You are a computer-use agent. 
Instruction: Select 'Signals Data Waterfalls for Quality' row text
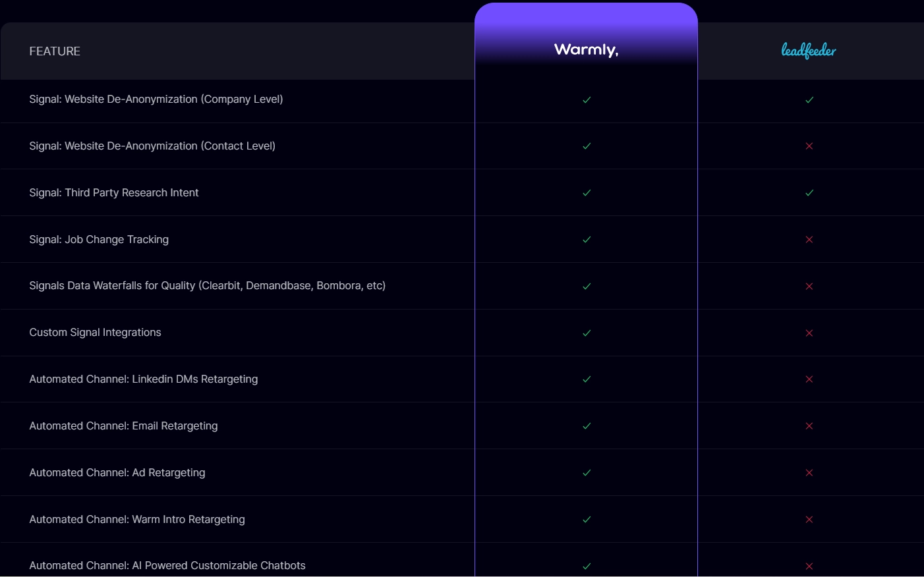(208, 286)
